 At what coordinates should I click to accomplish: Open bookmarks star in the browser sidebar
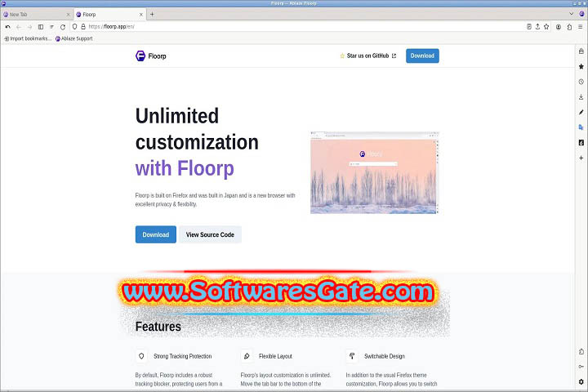click(x=581, y=66)
